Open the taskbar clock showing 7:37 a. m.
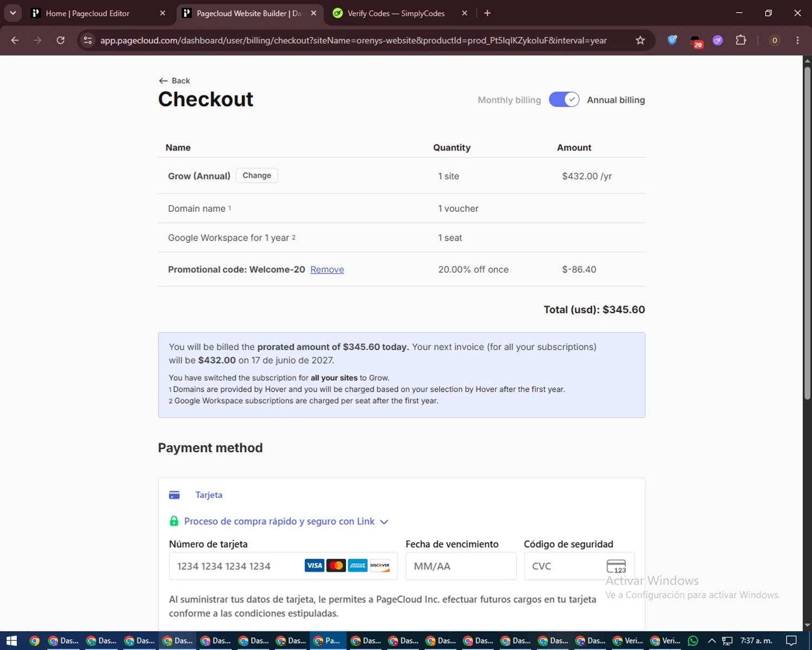812x650 pixels. tap(756, 641)
